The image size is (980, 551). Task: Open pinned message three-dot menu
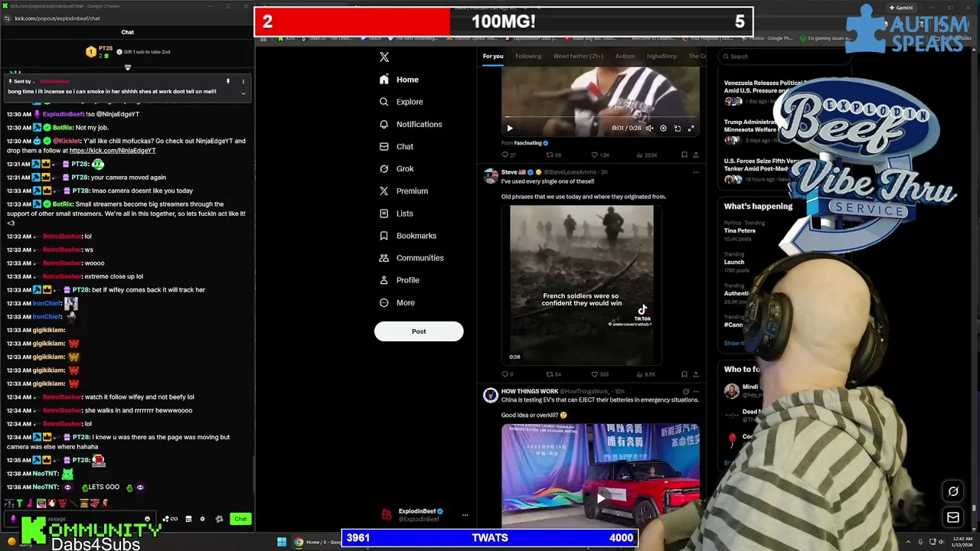pyautogui.click(x=243, y=81)
